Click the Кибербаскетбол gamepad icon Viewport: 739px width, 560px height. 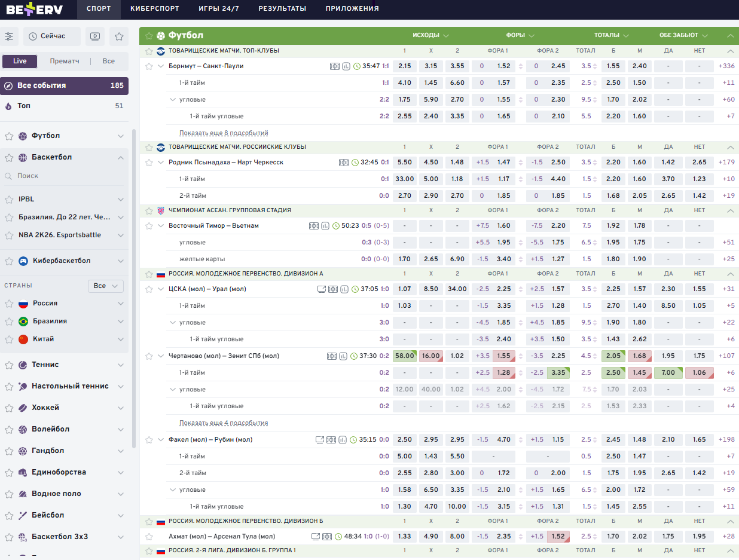(23, 261)
